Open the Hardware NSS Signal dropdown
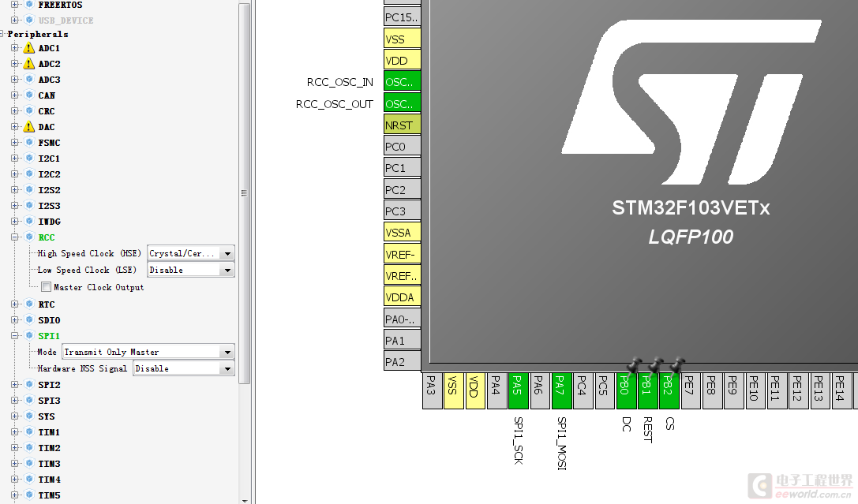 point(184,368)
